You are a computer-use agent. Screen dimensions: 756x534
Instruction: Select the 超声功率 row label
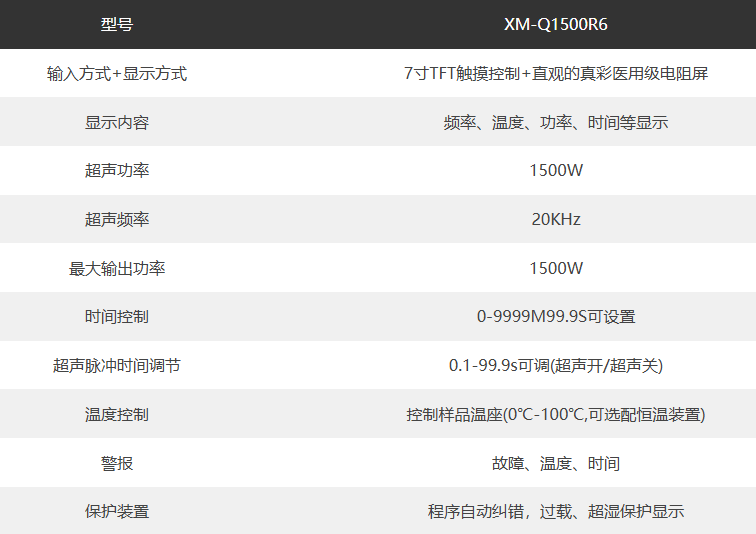pos(117,171)
